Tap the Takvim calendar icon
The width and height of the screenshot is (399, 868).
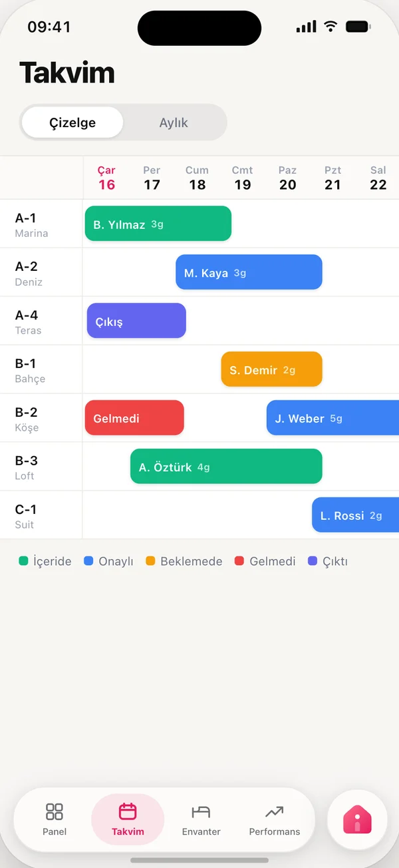(x=128, y=811)
